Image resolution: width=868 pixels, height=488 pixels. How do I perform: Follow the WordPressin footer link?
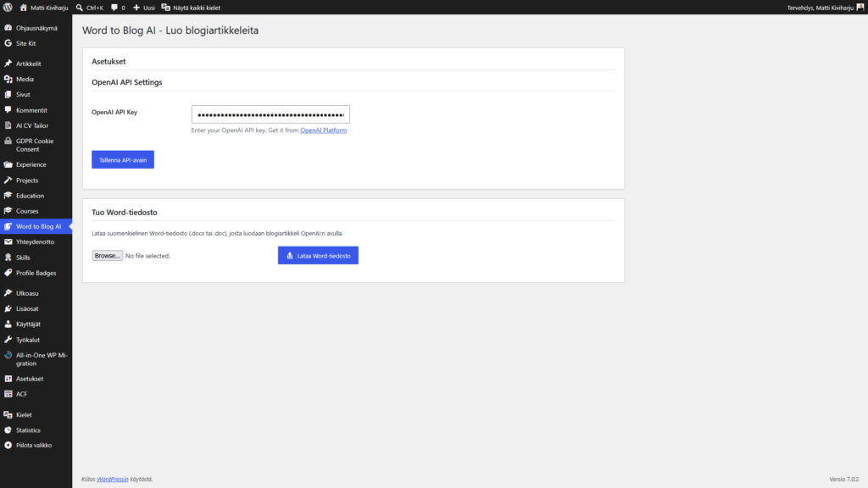point(113,480)
